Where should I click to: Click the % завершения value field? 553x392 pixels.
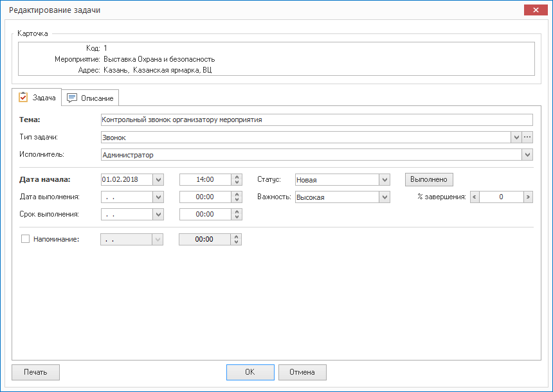501,197
